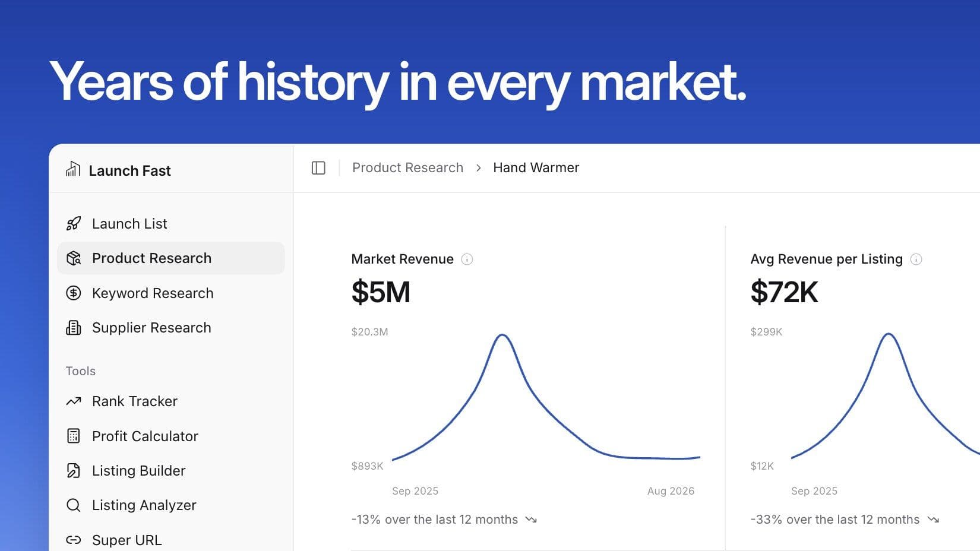Screen dimensions: 980x551
Task: Click the $299K axis label
Action: 766,332
